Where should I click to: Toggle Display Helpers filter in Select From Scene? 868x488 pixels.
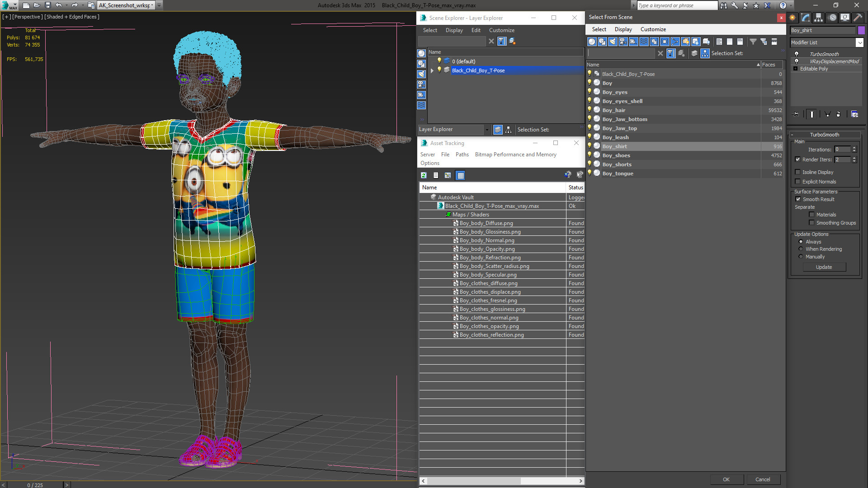pyautogui.click(x=633, y=42)
